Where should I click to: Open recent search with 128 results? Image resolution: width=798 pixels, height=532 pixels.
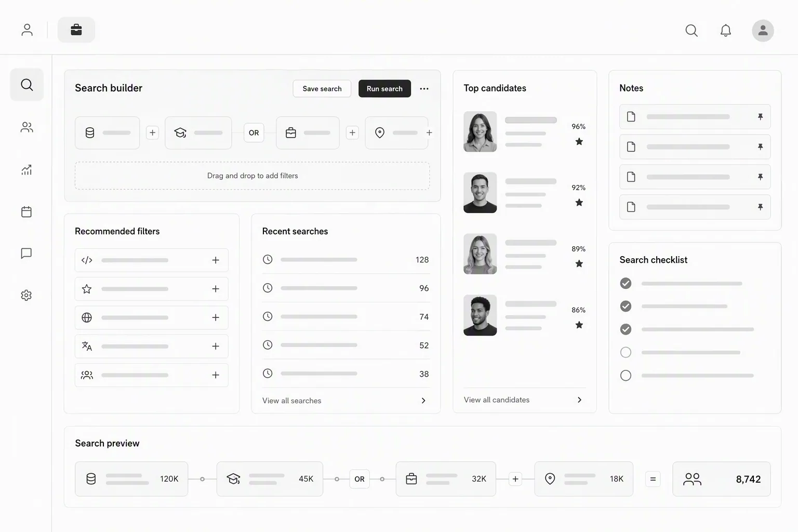(346, 259)
